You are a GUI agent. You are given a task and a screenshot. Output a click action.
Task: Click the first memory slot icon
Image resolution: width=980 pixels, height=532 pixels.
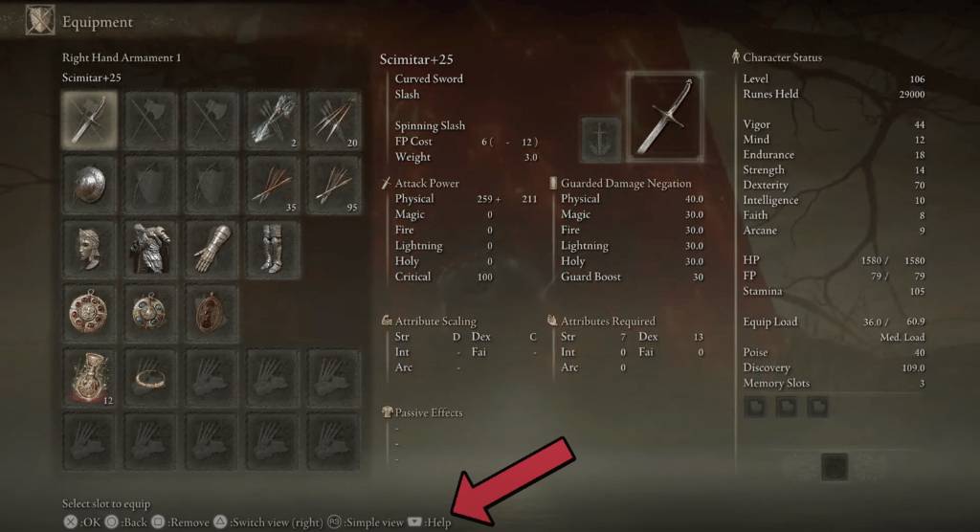point(756,407)
